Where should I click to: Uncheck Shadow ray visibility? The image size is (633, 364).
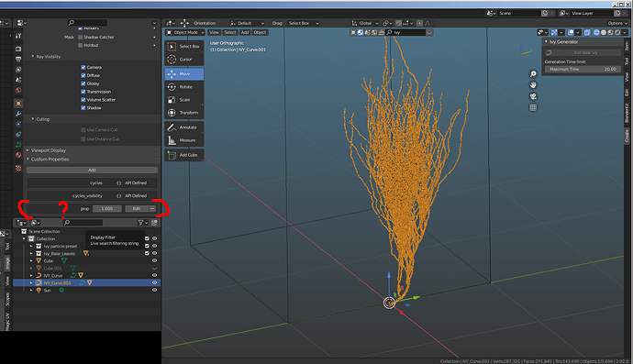click(x=83, y=108)
